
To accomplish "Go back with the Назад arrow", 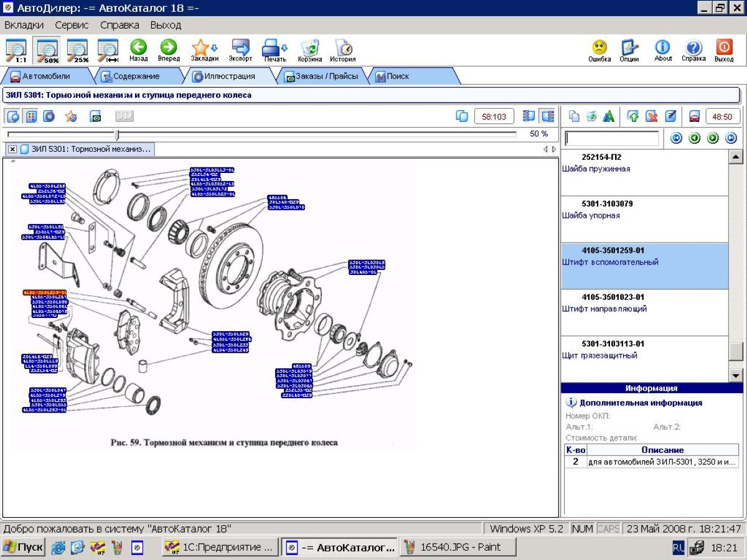I will click(x=138, y=50).
